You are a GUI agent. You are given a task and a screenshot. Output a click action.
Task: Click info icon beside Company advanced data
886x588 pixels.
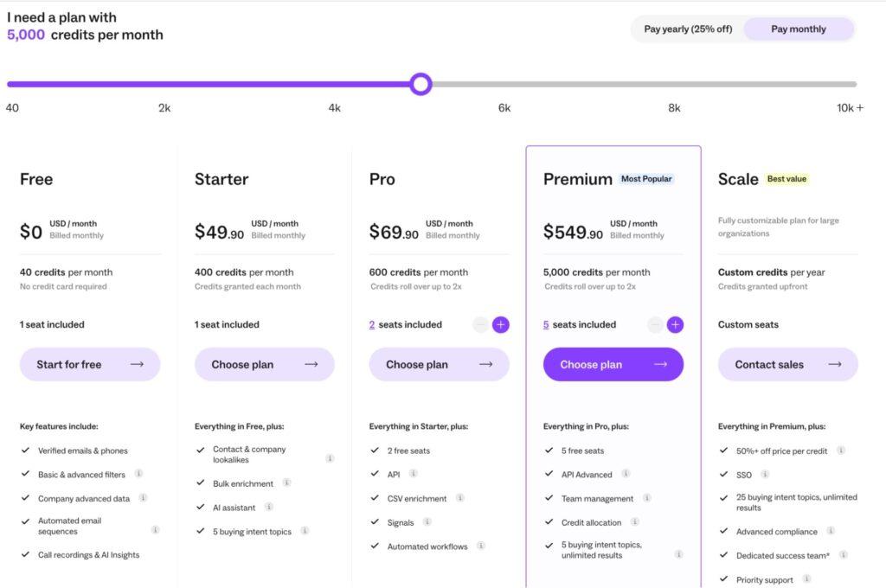pos(143,498)
